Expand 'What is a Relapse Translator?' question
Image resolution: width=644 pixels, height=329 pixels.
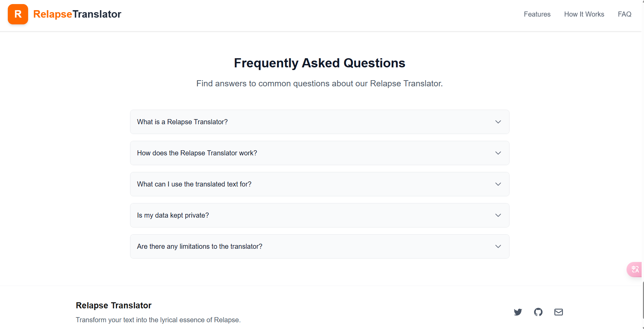point(182,122)
